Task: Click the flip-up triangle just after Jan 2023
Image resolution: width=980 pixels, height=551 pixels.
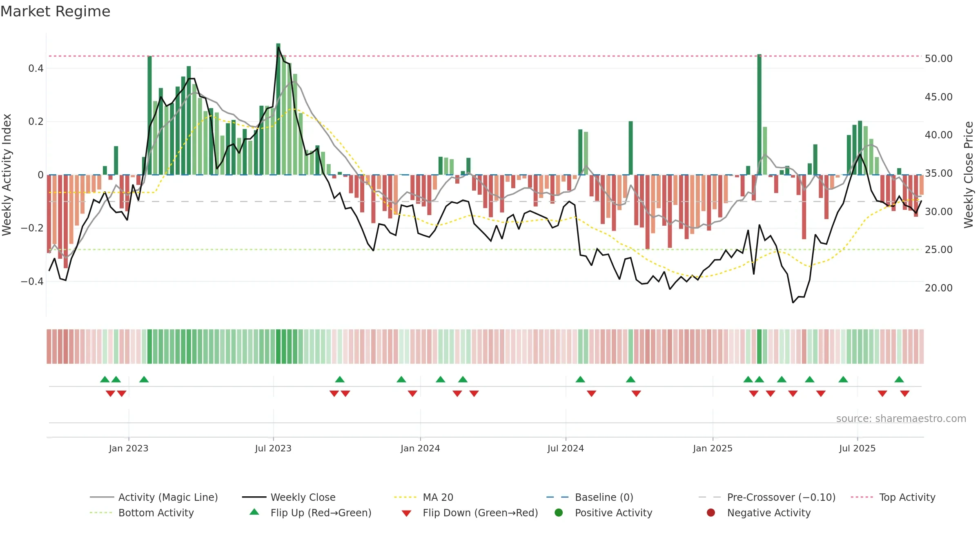Action: point(144,380)
